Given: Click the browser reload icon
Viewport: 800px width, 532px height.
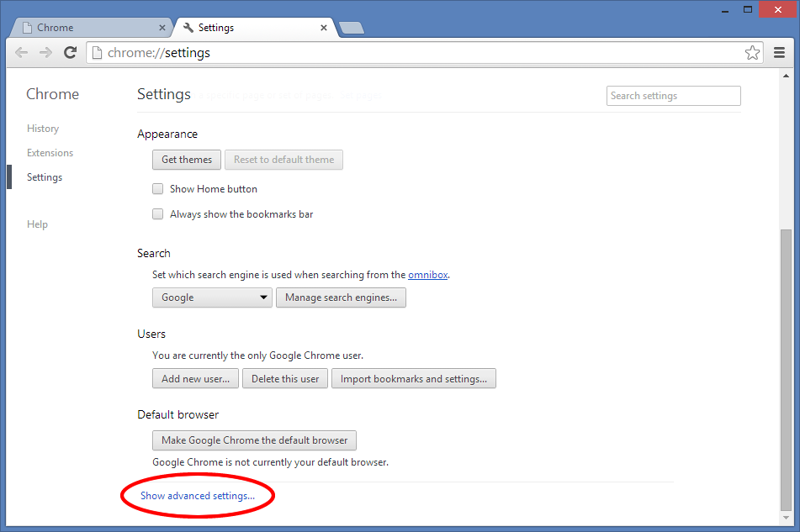Looking at the screenshot, I should pos(71,52).
